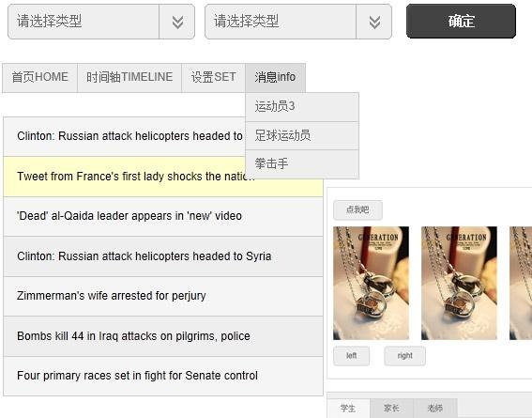Open the 时间轴TIMELINE tab
This screenshot has width=532, height=418.
pyautogui.click(x=129, y=77)
